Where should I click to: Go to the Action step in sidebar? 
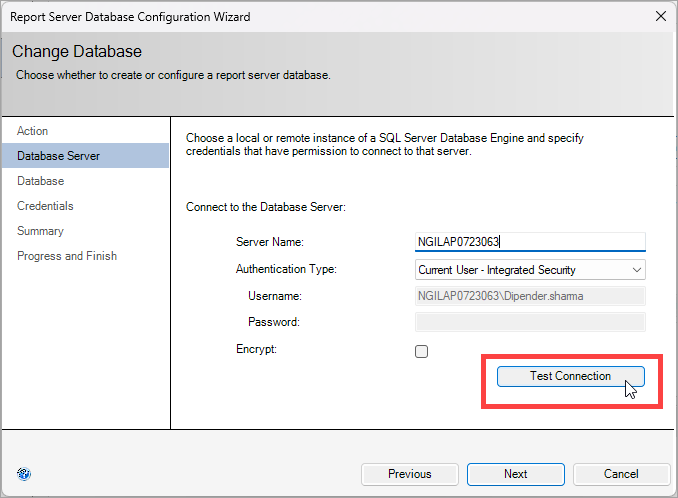pyautogui.click(x=32, y=131)
